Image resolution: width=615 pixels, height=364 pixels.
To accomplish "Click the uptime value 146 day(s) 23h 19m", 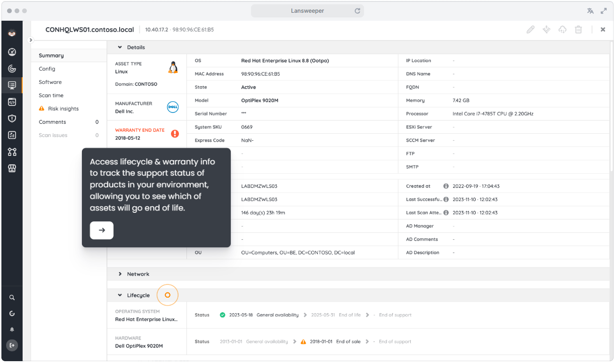I will pos(263,212).
